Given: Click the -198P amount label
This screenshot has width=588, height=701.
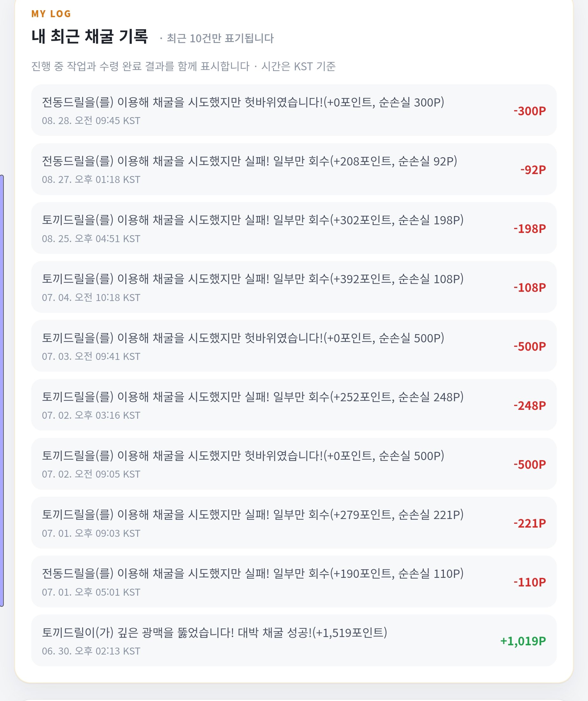Looking at the screenshot, I should [x=529, y=229].
